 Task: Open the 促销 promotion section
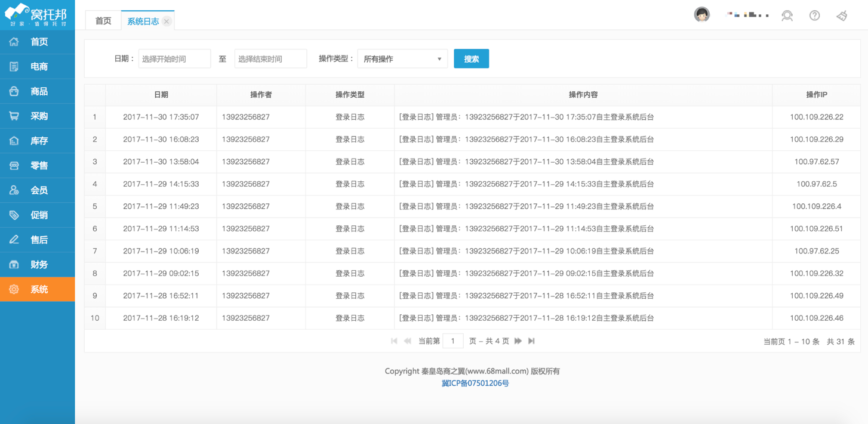pyautogui.click(x=38, y=215)
